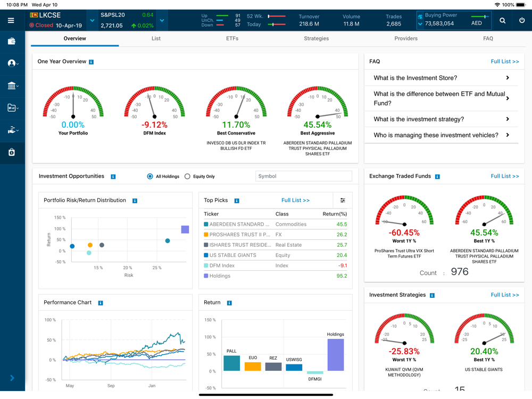Screen dimensions: 532x399
Task: Open the wallet sidebar icon
Action: 12,41
